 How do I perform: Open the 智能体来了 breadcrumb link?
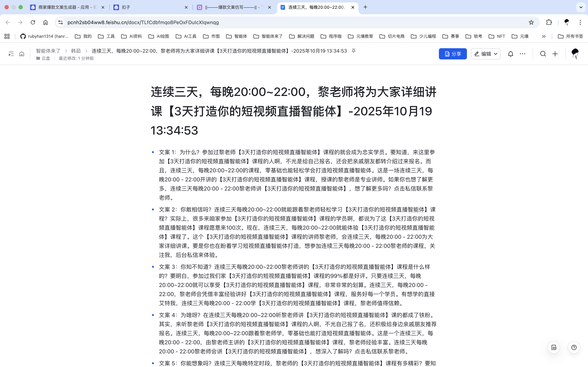coord(48,51)
